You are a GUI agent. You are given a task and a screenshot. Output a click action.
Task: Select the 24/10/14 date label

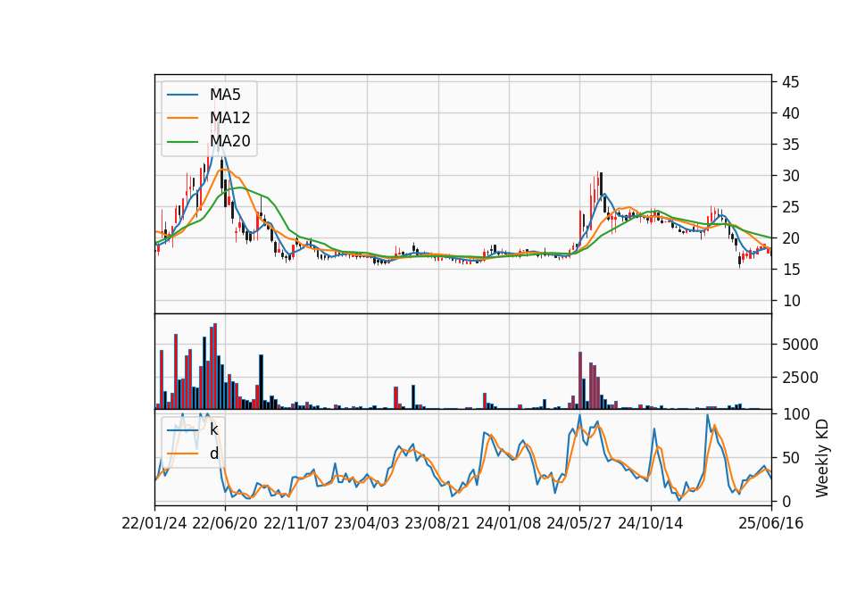651,523
